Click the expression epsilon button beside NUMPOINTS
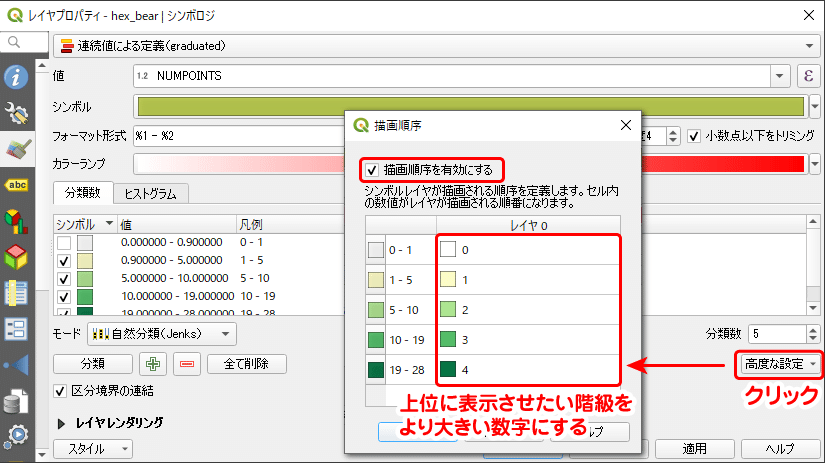The width and height of the screenshot is (825, 463). (x=808, y=76)
